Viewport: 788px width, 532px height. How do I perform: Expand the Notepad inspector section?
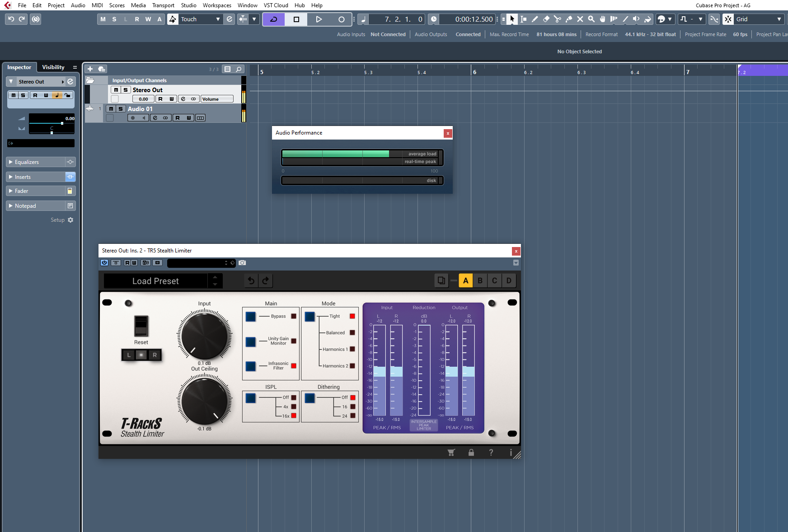(x=36, y=206)
